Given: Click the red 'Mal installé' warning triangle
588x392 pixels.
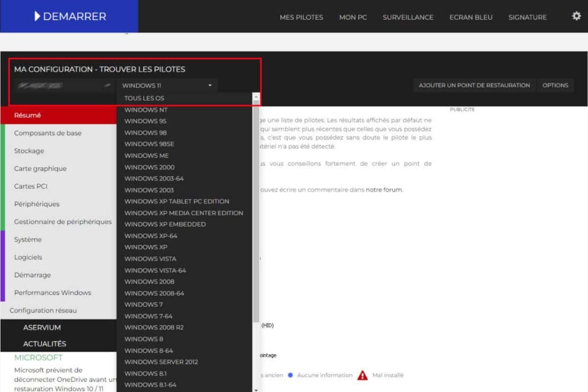Looking at the screenshot, I should (x=362, y=375).
